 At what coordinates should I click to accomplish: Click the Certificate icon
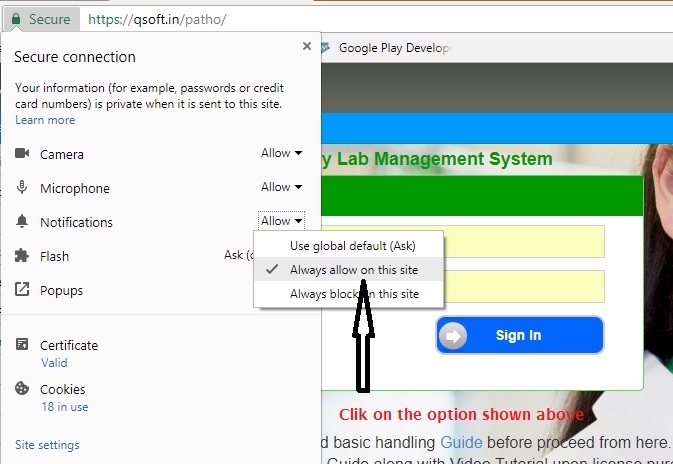[23, 345]
